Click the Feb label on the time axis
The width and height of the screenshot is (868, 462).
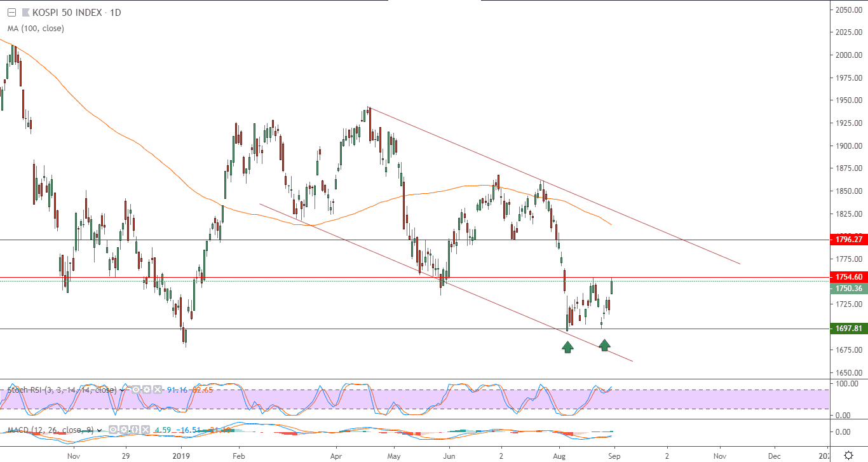click(239, 456)
